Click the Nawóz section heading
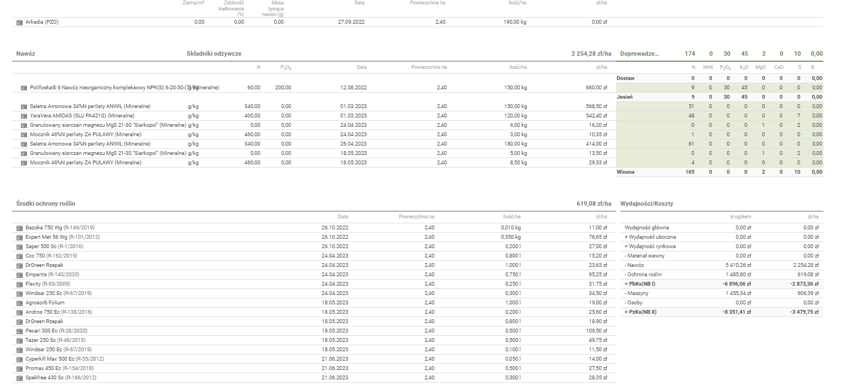 point(25,53)
